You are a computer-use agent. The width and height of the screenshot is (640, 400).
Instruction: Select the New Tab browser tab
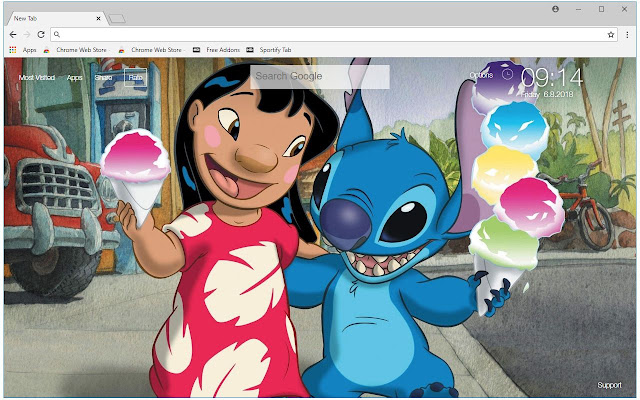55,18
